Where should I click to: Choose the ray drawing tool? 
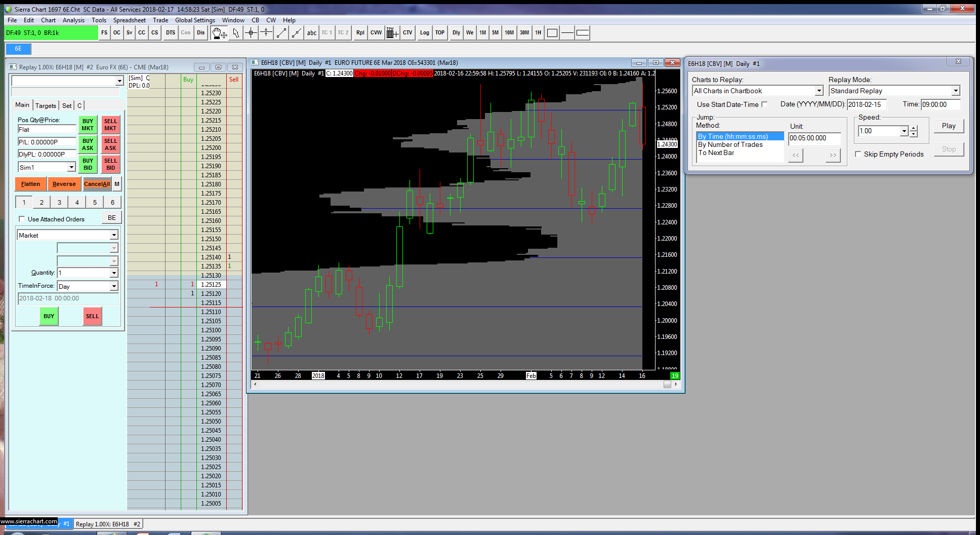point(297,33)
